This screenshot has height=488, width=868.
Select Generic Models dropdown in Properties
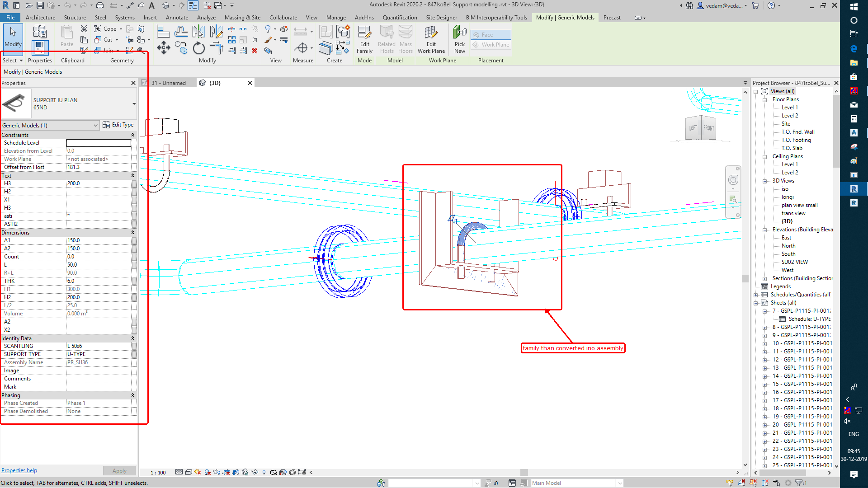[x=49, y=125]
